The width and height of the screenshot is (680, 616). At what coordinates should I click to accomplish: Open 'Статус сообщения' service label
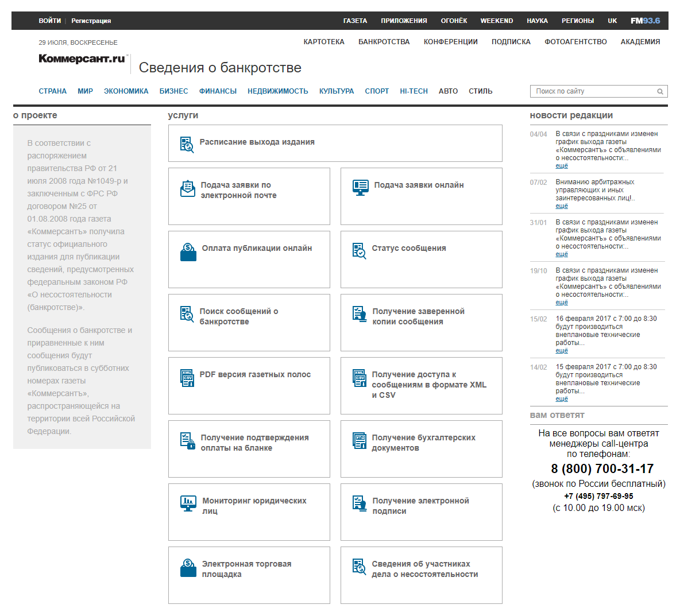tap(409, 248)
